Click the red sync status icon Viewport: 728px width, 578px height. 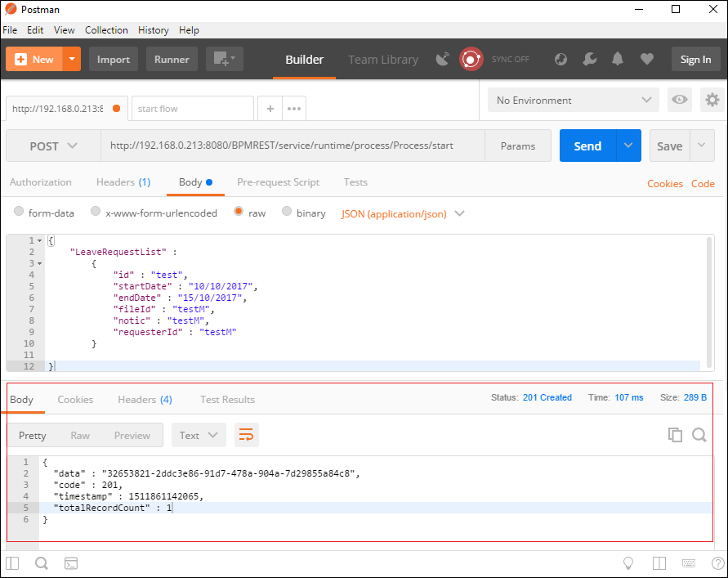click(x=471, y=59)
